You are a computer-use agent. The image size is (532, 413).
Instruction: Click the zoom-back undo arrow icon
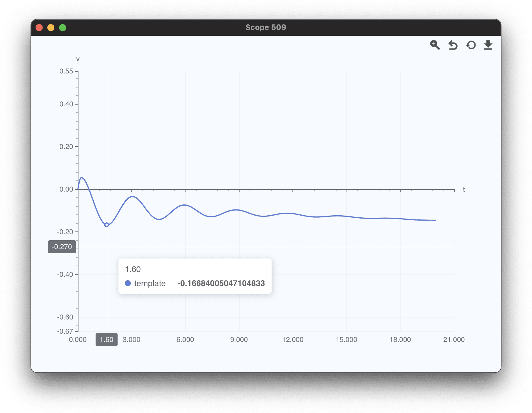pyautogui.click(x=453, y=45)
